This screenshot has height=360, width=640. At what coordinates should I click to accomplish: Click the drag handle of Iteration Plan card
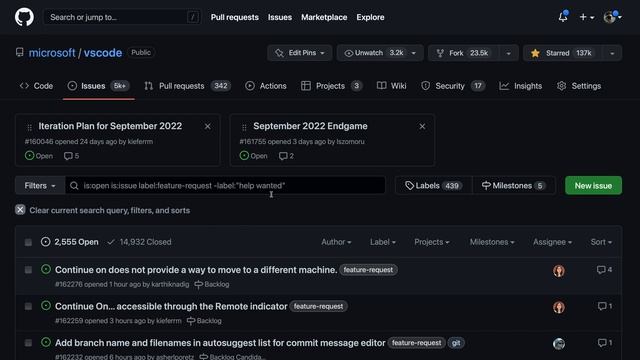(x=29, y=127)
